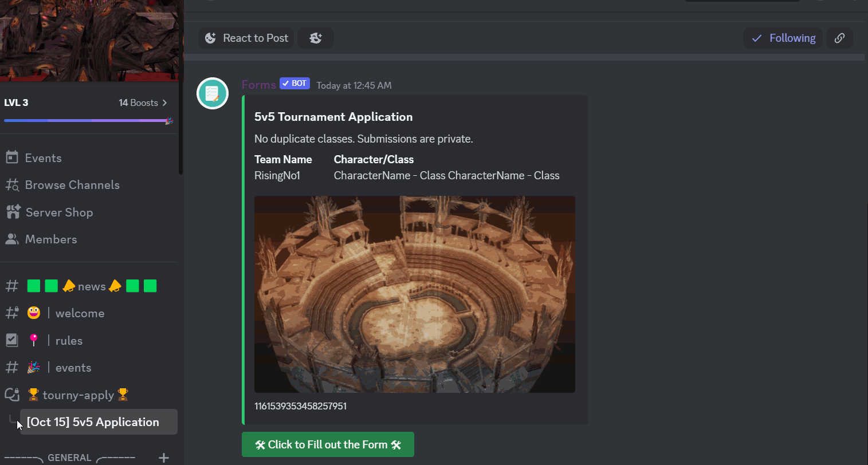
Task: Click the verified BOT badge
Action: tap(294, 84)
